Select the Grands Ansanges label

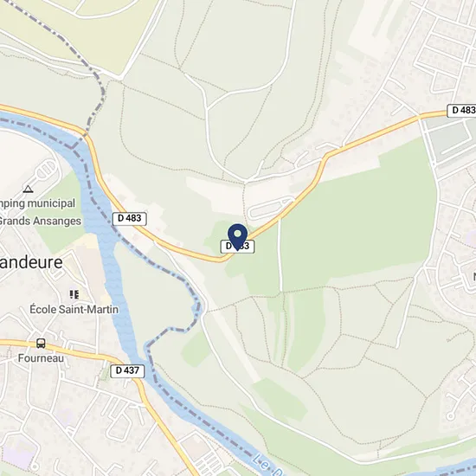pyautogui.click(x=40, y=221)
